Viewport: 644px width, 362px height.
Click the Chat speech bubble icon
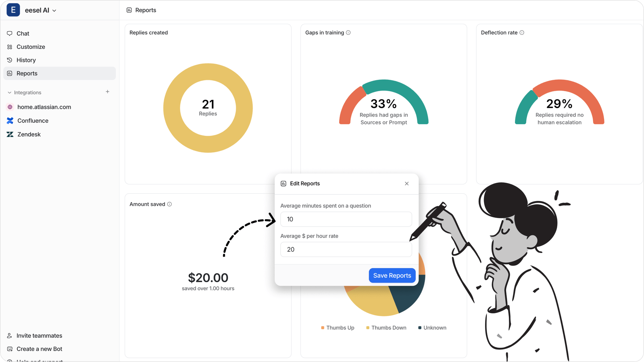click(x=10, y=34)
